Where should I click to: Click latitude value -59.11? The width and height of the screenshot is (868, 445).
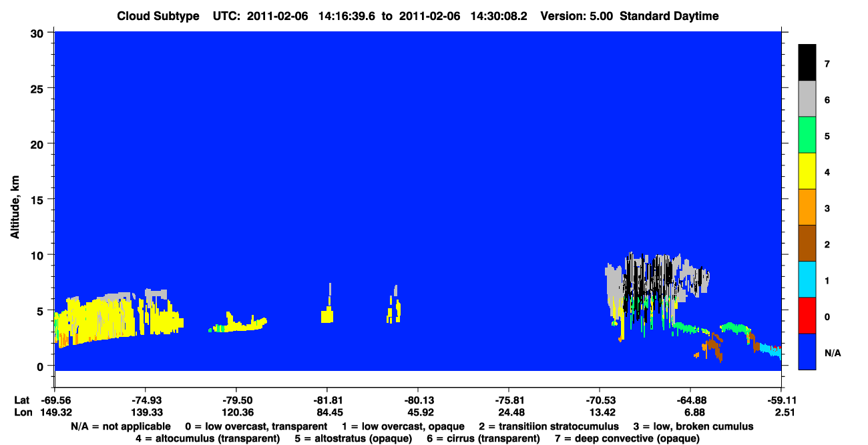pyautogui.click(x=781, y=400)
